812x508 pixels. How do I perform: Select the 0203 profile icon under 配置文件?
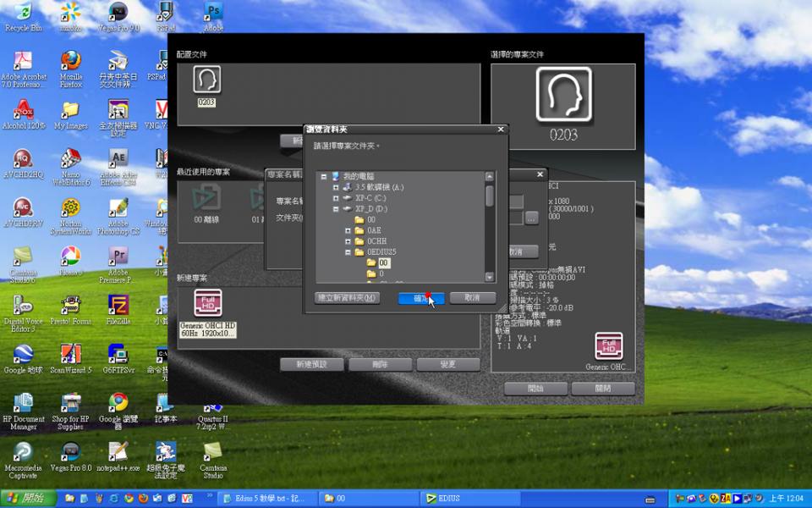(x=206, y=82)
